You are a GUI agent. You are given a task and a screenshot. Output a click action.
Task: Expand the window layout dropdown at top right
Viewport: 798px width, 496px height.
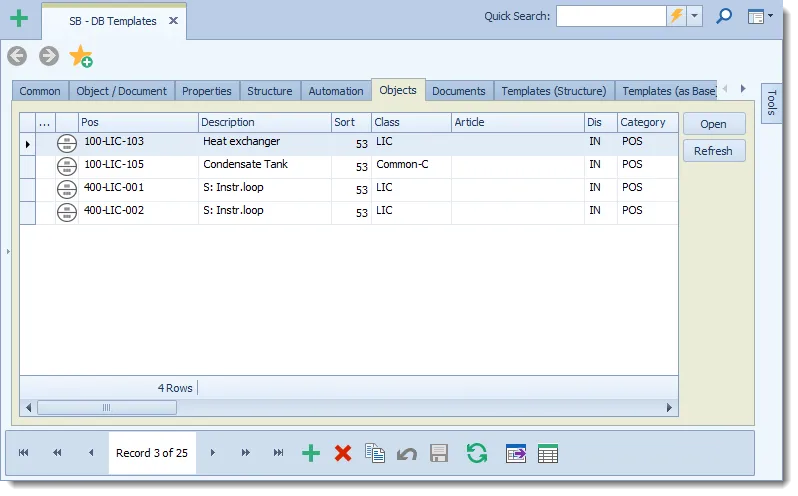pyautogui.click(x=760, y=16)
